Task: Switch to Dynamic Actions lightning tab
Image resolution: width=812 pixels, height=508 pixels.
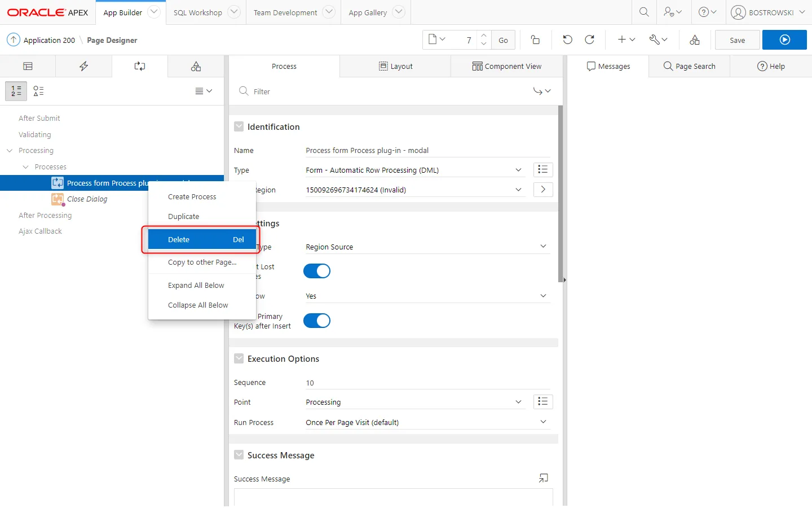Action: [x=83, y=67]
